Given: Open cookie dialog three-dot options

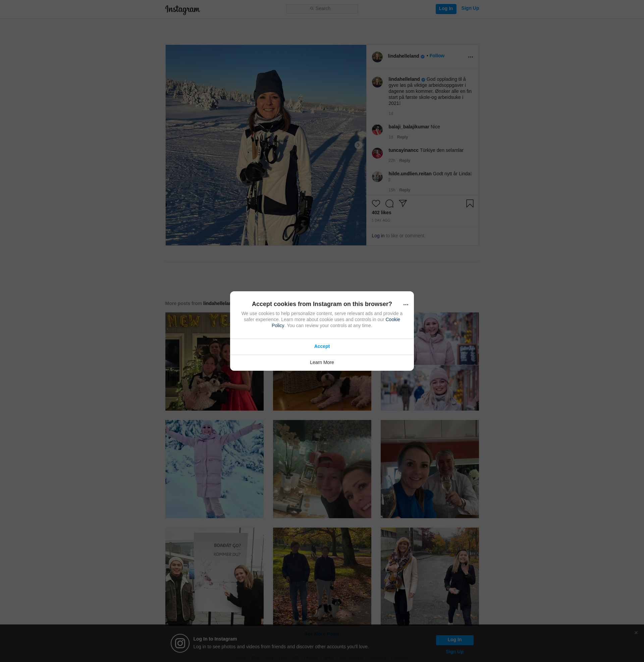Looking at the screenshot, I should 406,304.
